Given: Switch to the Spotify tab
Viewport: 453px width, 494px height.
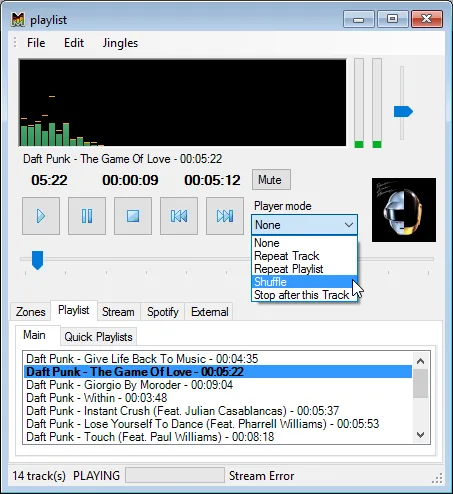Looking at the screenshot, I should (x=163, y=312).
